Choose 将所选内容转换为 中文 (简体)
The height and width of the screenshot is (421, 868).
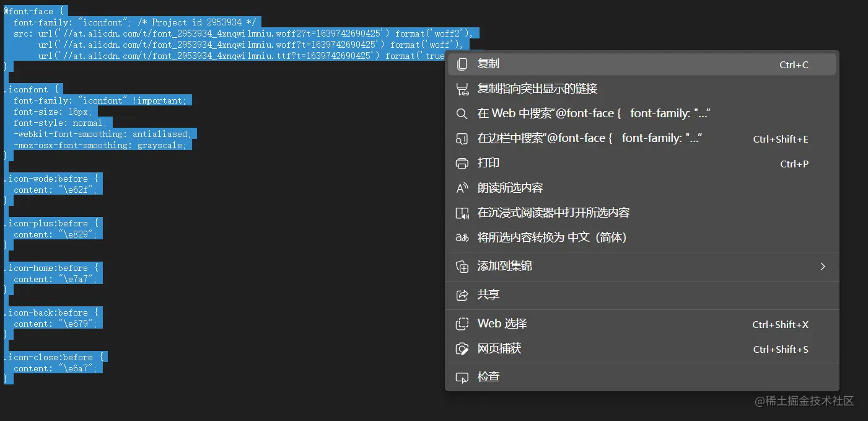(642, 238)
